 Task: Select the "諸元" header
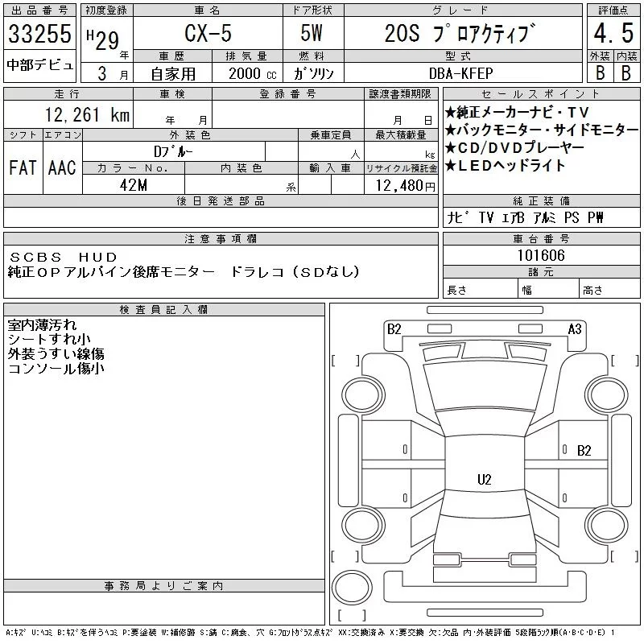click(x=541, y=271)
